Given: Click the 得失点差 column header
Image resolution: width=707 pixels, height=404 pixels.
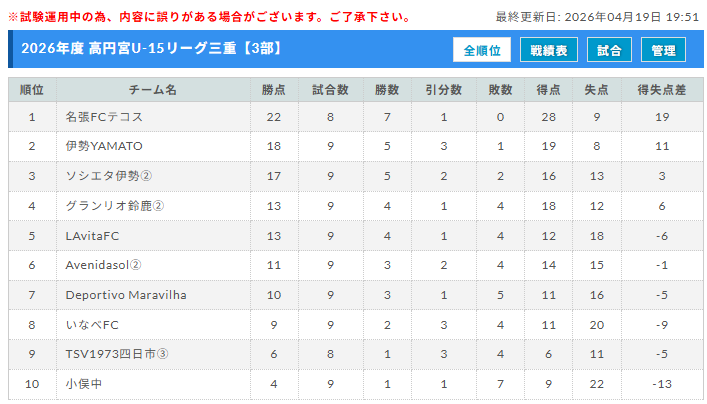Looking at the screenshot, I should pos(661,89).
